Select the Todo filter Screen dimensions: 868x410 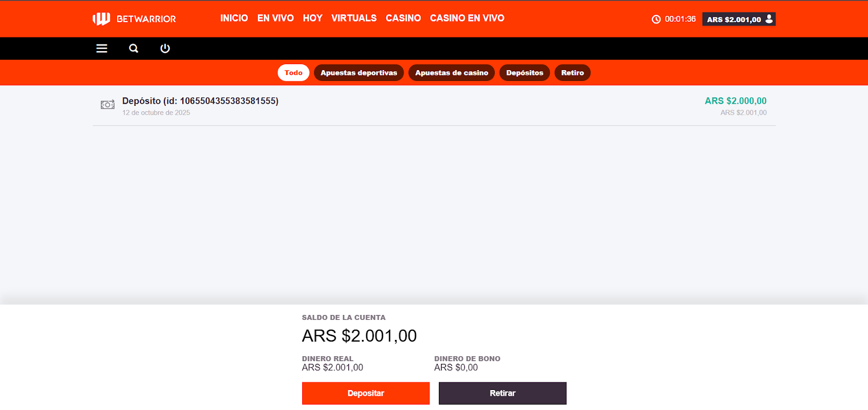click(293, 73)
